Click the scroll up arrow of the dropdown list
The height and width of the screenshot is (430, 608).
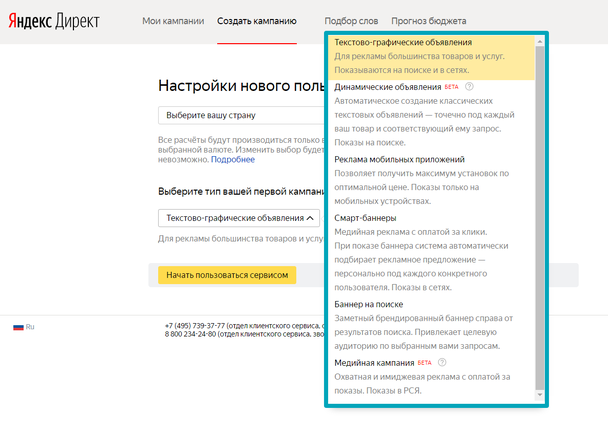tap(540, 41)
